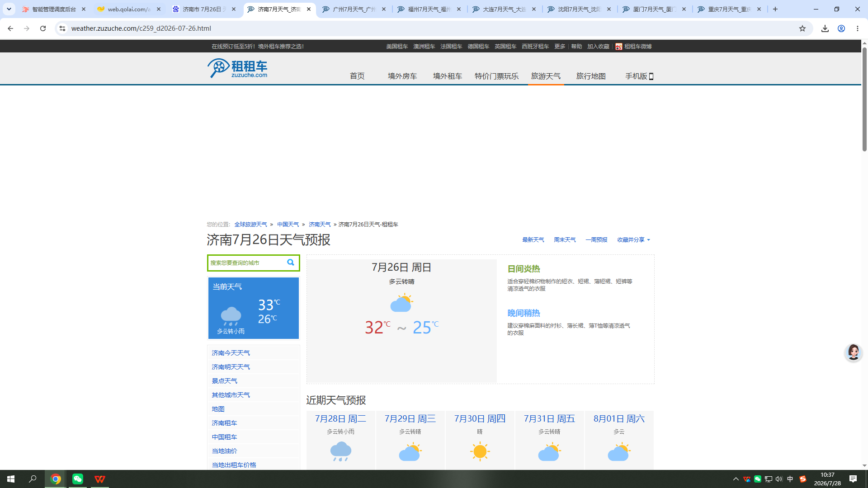
Task: Switch to the web.qolai.com tab
Action: [x=129, y=9]
